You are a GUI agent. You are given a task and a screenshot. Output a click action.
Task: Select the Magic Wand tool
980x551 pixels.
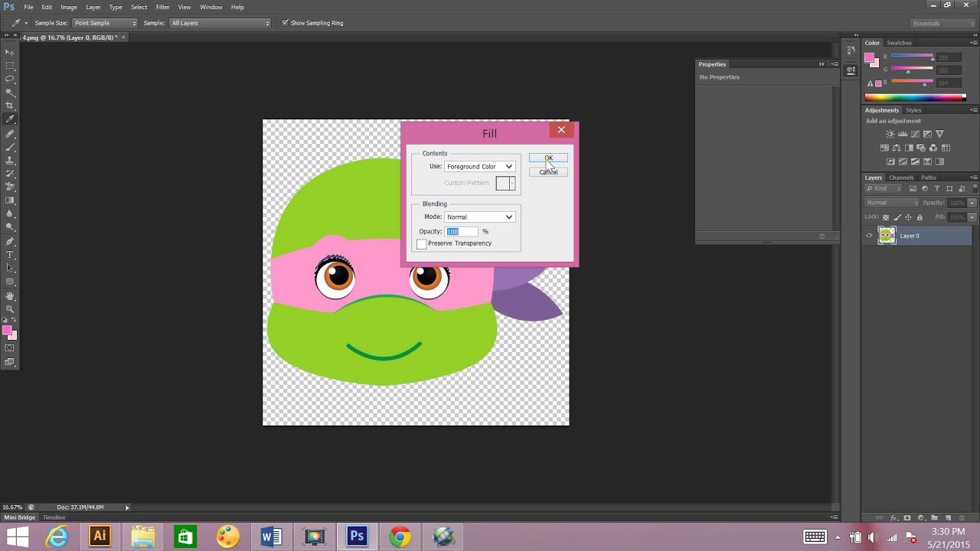pyautogui.click(x=10, y=92)
